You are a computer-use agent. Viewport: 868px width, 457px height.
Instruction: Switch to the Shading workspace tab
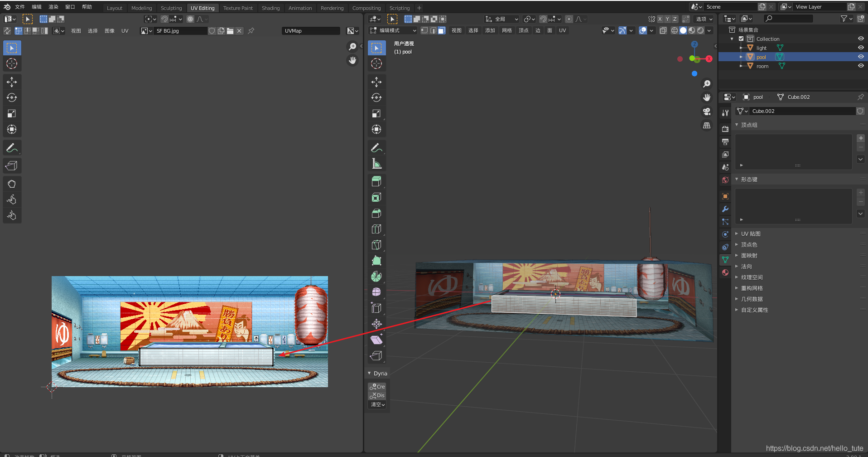pos(270,8)
